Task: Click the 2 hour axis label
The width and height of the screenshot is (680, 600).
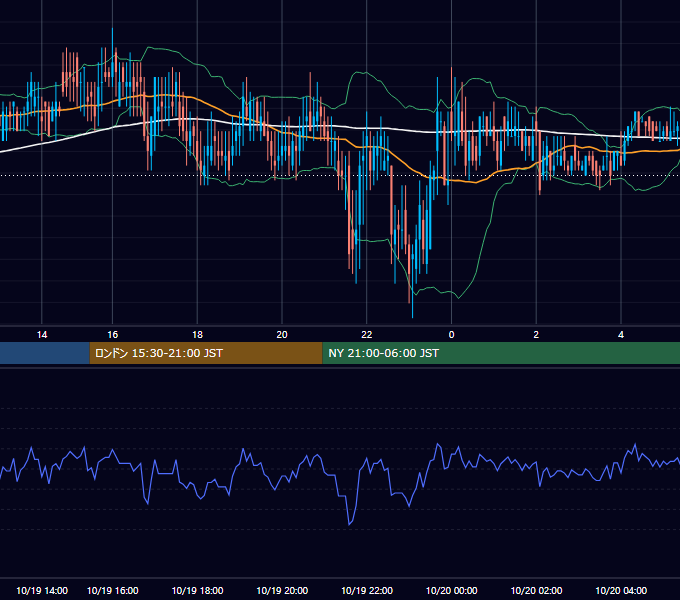Action: [536, 335]
